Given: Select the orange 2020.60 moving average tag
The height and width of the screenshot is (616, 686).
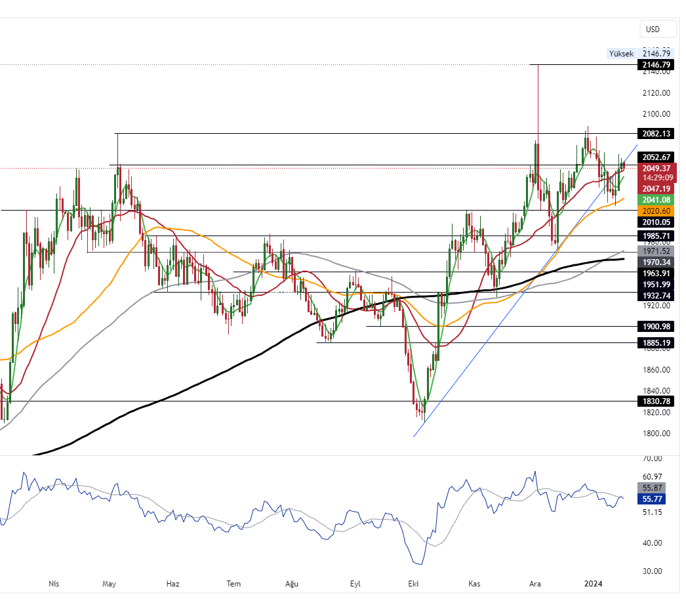Looking at the screenshot, I should pos(656,211).
